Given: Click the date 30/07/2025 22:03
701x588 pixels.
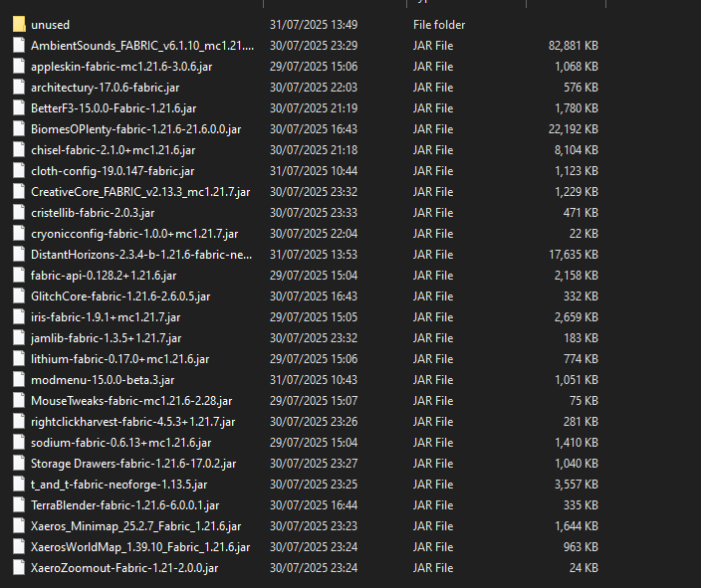Looking at the screenshot, I should click(314, 88).
